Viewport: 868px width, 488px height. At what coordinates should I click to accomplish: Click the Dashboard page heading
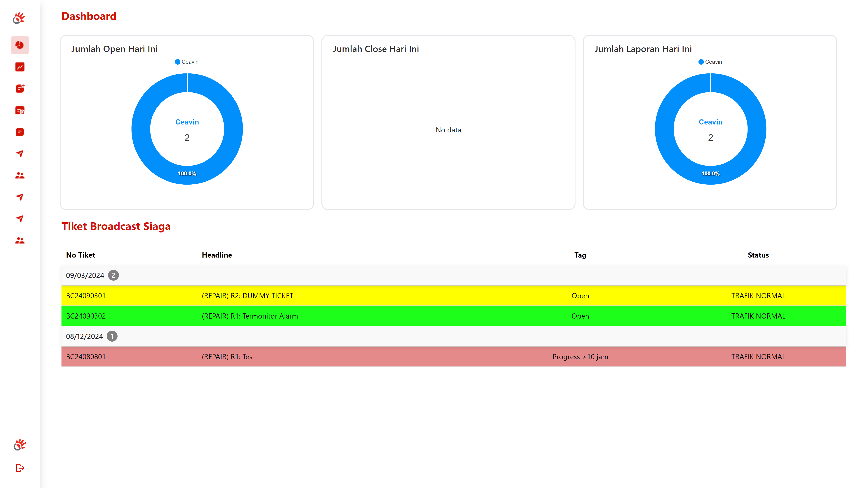(89, 16)
